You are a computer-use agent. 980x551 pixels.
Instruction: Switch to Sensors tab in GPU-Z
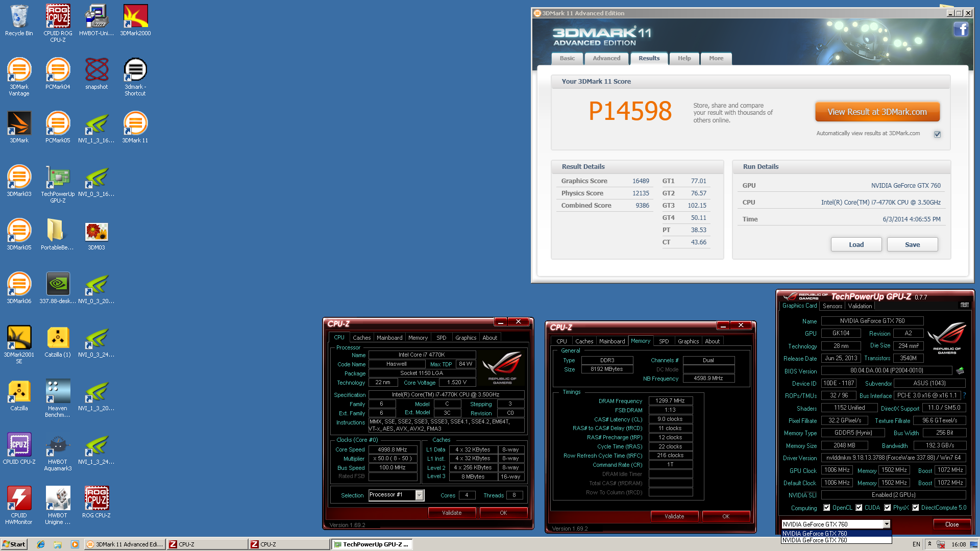click(832, 306)
